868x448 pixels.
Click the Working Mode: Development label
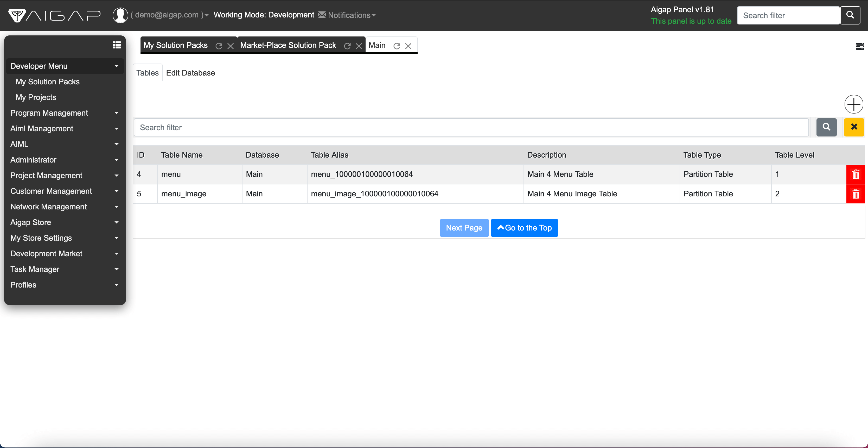(264, 15)
